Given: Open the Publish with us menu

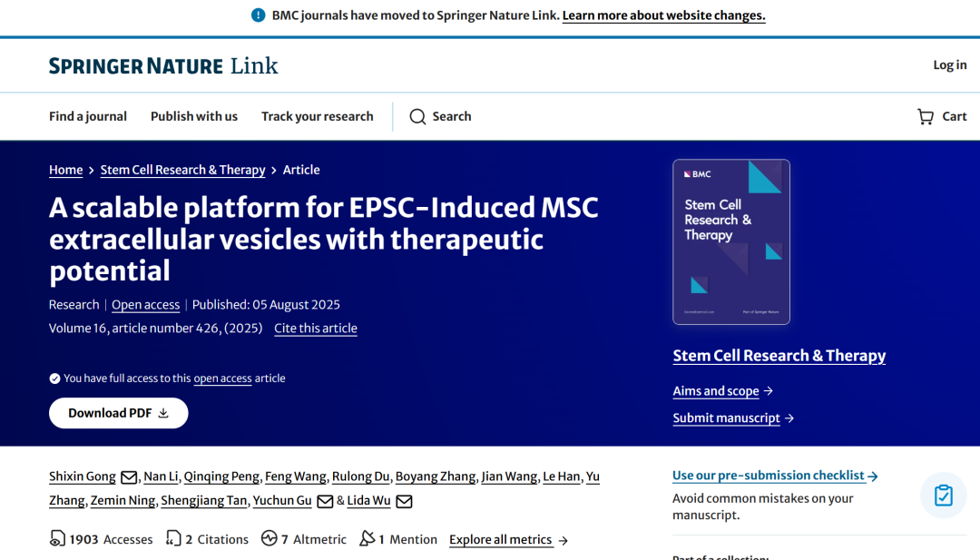Looking at the screenshot, I should 194,116.
